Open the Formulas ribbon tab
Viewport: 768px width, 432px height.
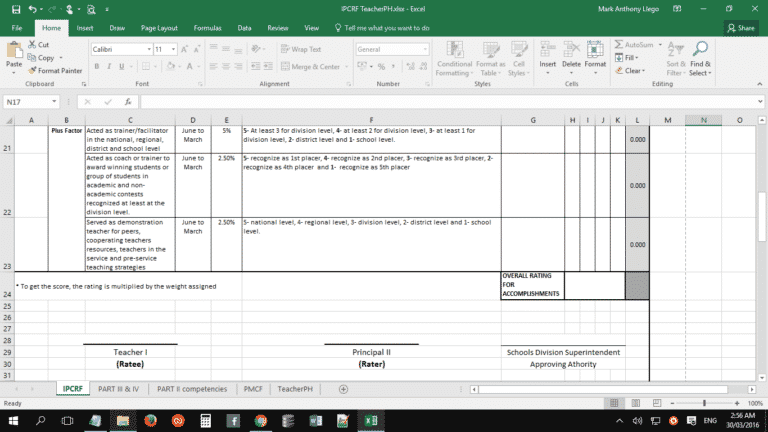click(x=207, y=28)
